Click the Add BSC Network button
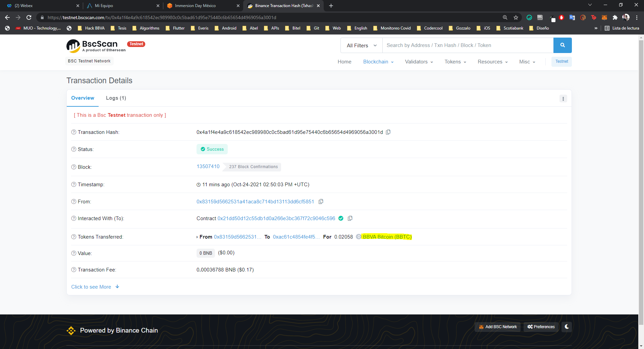644x349 pixels. (x=497, y=327)
